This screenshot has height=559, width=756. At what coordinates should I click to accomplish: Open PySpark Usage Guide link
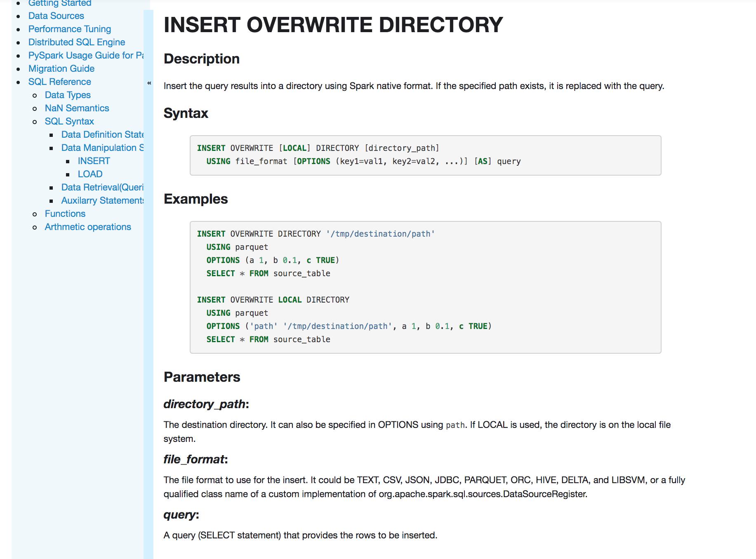click(x=86, y=55)
